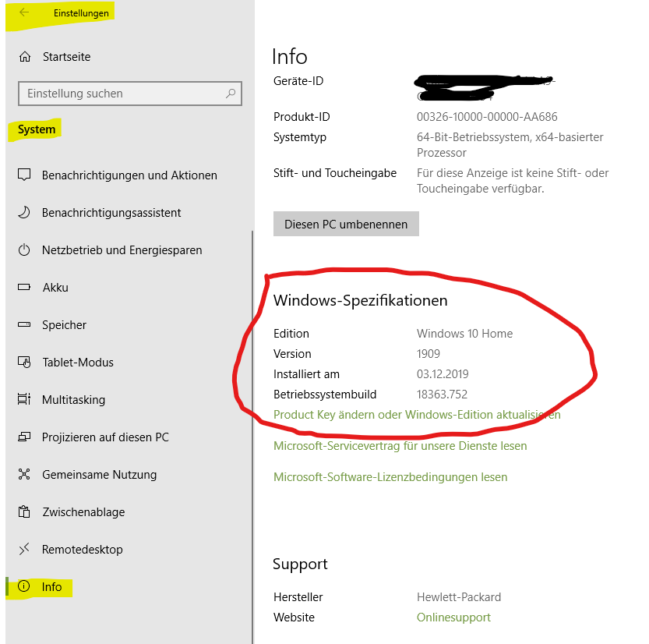Click the Windows-Spezifikationen heading
Image resolution: width=649 pixels, height=644 pixels.
pyautogui.click(x=361, y=300)
